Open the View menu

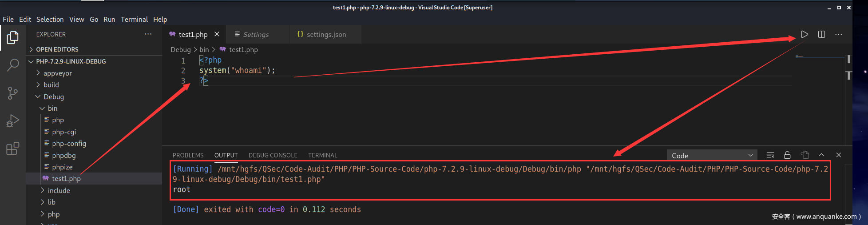tap(76, 19)
